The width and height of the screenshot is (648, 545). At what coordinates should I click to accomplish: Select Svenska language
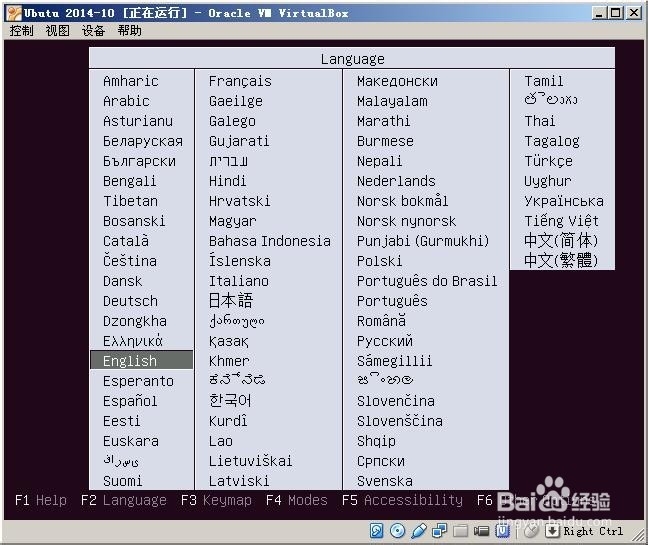[385, 481]
